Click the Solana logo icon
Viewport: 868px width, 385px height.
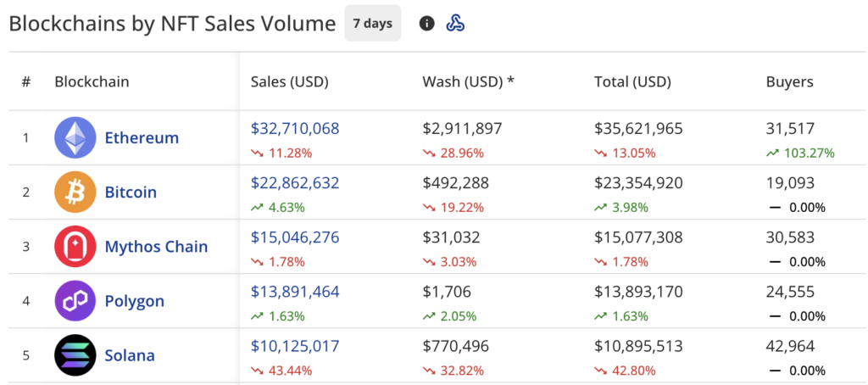coord(75,355)
